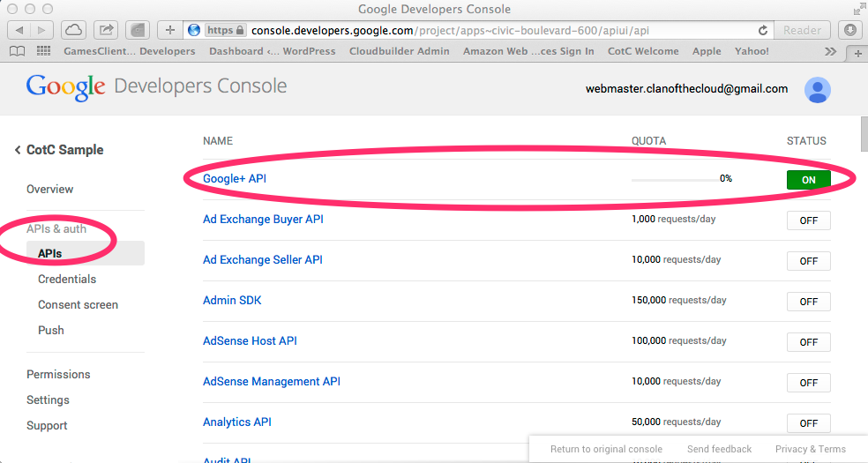Open CotC Welcome bookmark
This screenshot has width=868, height=463.
pos(643,51)
